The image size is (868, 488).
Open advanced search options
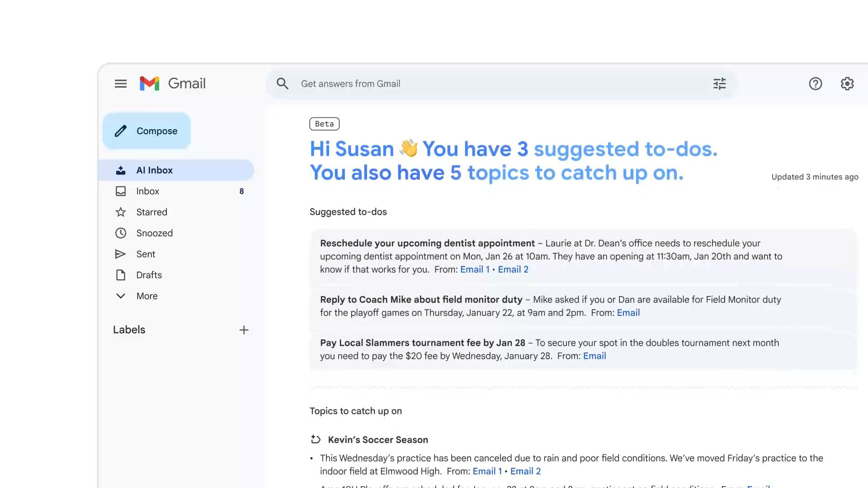point(719,84)
